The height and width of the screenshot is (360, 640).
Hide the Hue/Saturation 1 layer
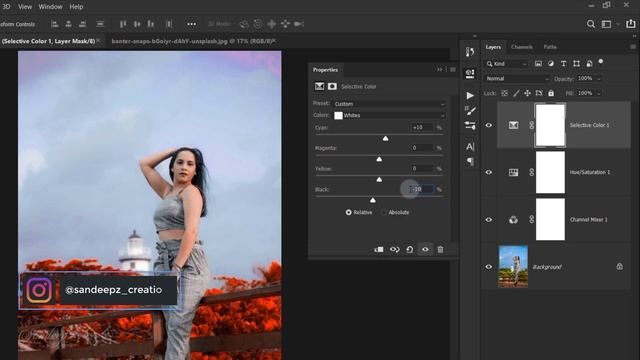pos(489,172)
